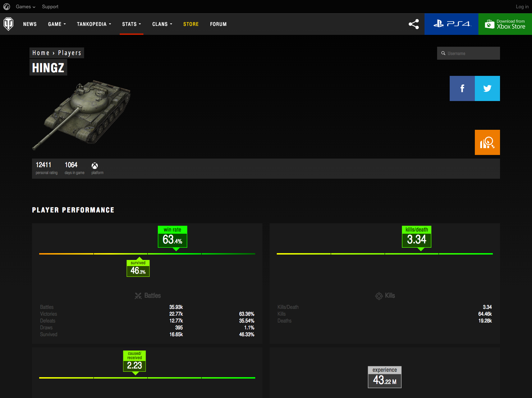Click the crosshair Kills icon

tap(379, 296)
